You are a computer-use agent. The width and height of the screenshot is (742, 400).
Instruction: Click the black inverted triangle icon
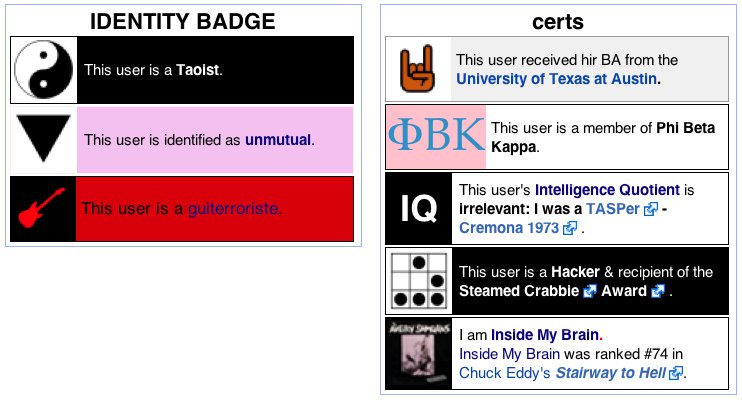pos(44,138)
